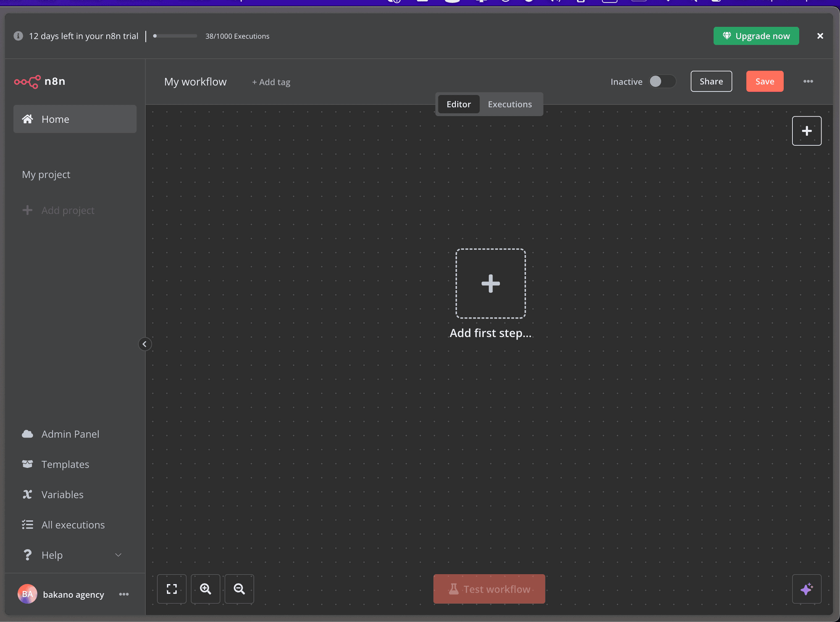Screen dimensions: 840x622
Task: Switch to the Executions tab
Action: coord(510,104)
